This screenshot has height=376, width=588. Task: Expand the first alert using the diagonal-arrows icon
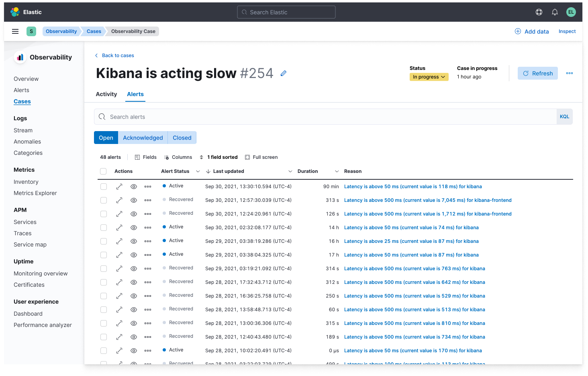click(119, 186)
